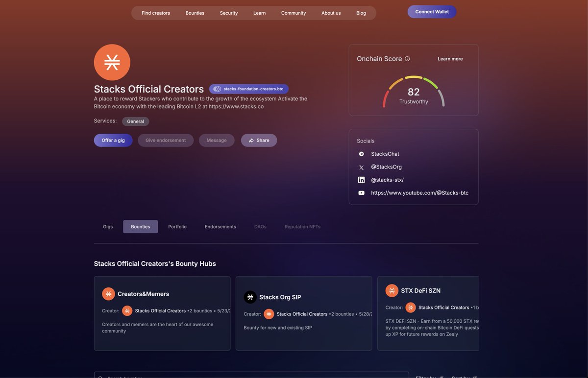
Task: Click the Give endorsement button
Action: (166, 141)
